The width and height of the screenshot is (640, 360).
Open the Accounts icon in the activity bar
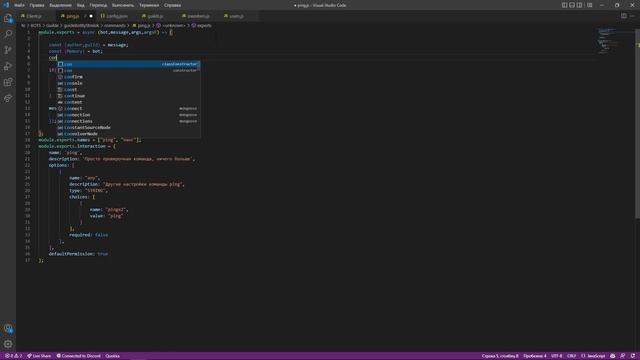8,328
